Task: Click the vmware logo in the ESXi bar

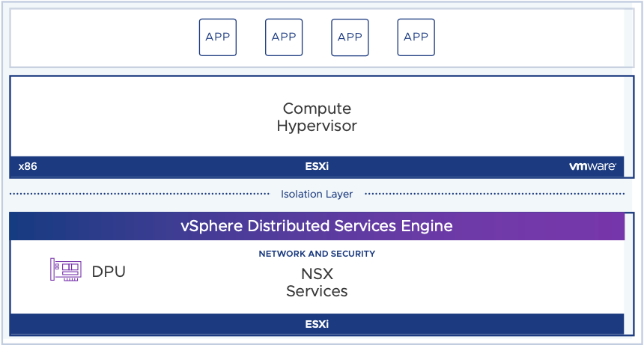Action: [x=592, y=166]
